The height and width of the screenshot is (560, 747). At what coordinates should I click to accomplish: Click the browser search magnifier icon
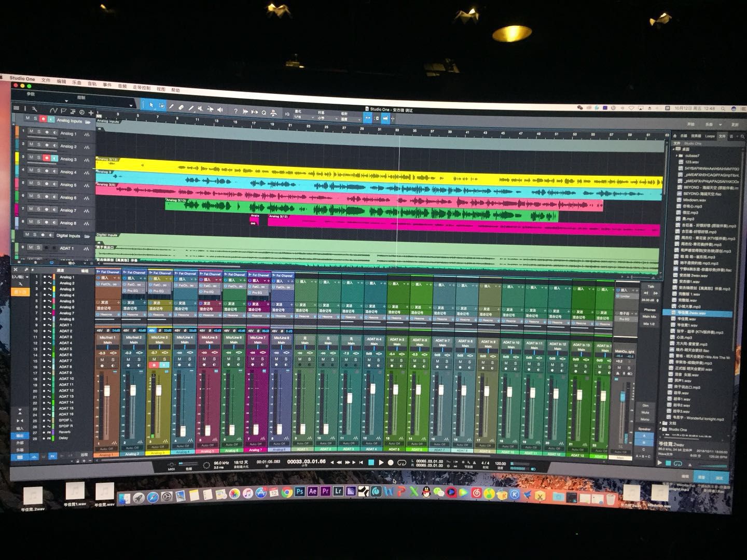[742, 136]
